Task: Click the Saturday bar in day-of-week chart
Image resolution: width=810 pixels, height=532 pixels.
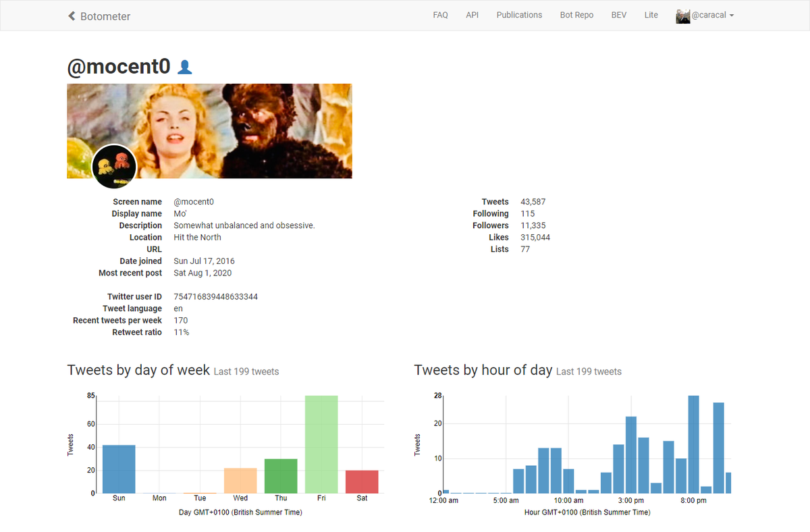Action: (x=362, y=482)
